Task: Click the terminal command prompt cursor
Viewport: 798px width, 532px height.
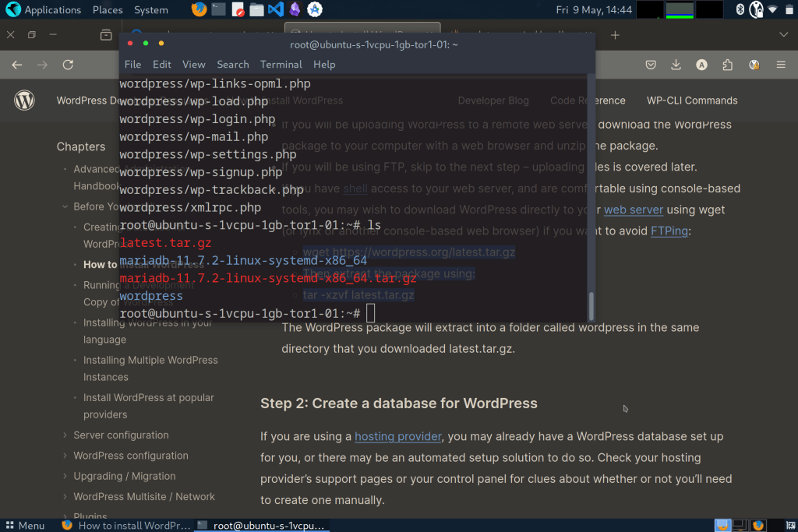Action: coord(370,313)
